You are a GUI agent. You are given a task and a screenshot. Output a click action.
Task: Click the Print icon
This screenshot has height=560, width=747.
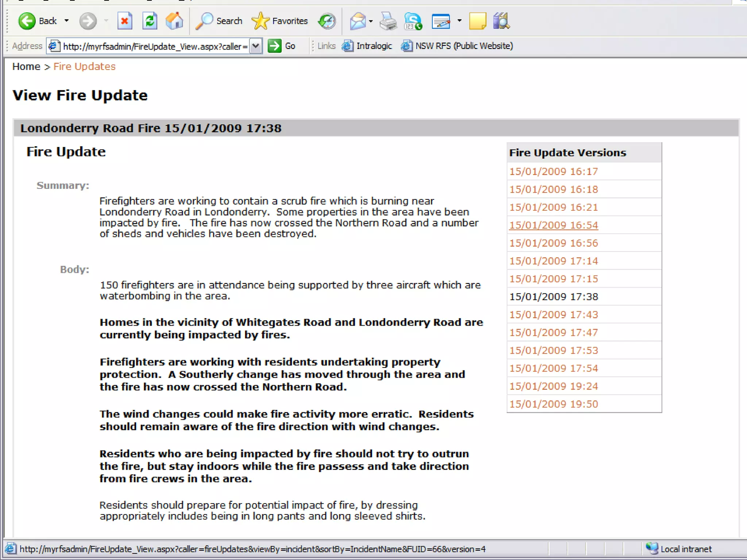point(388,21)
